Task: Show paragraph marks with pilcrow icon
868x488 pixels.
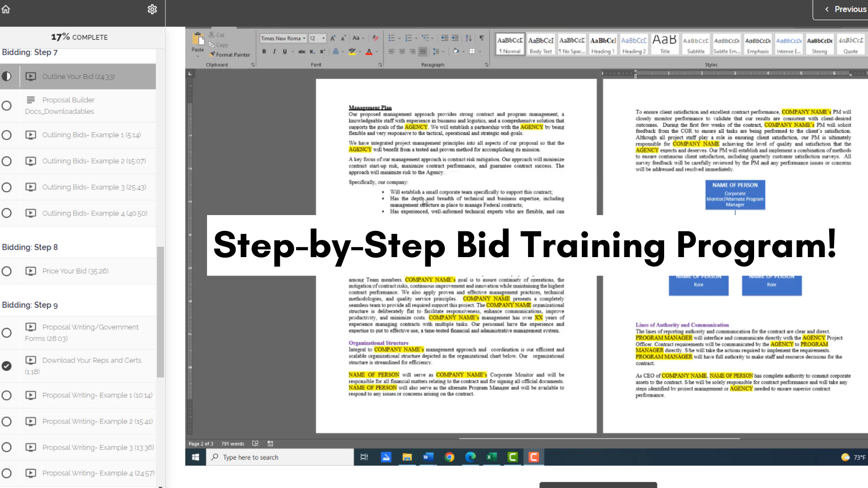Action: (x=481, y=38)
